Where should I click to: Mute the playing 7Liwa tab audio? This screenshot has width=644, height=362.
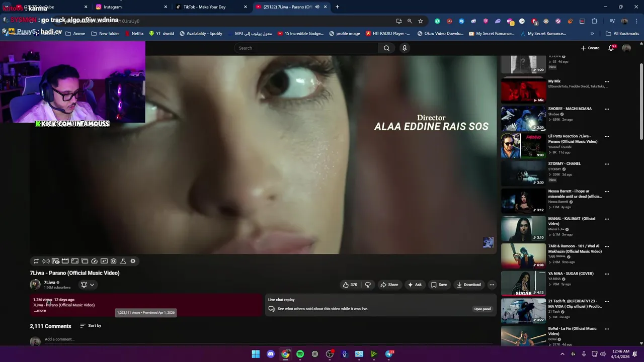(x=317, y=7)
